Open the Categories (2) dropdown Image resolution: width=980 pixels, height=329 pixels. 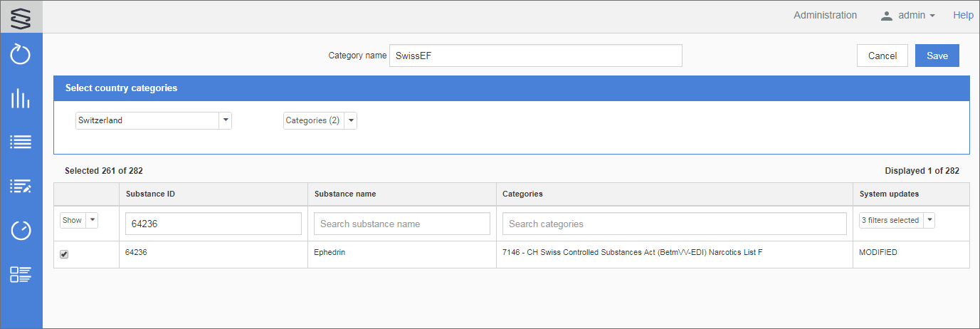click(351, 120)
